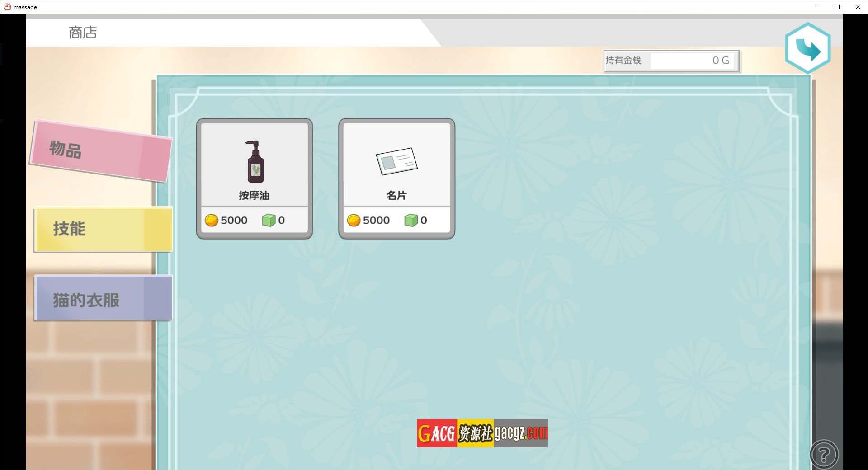The width and height of the screenshot is (868, 470).
Task: Click the hexagonal back arrow icon
Action: tap(807, 48)
